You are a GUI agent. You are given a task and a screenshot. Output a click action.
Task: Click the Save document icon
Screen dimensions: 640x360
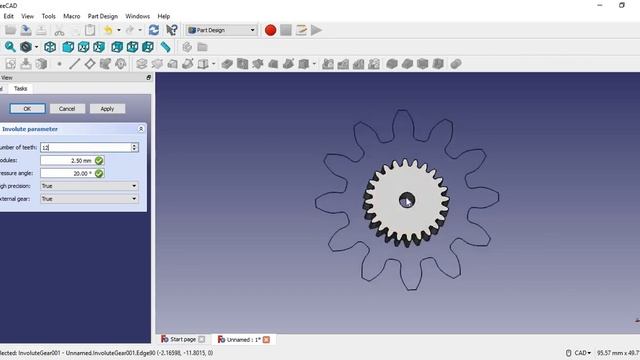[x=26, y=30]
